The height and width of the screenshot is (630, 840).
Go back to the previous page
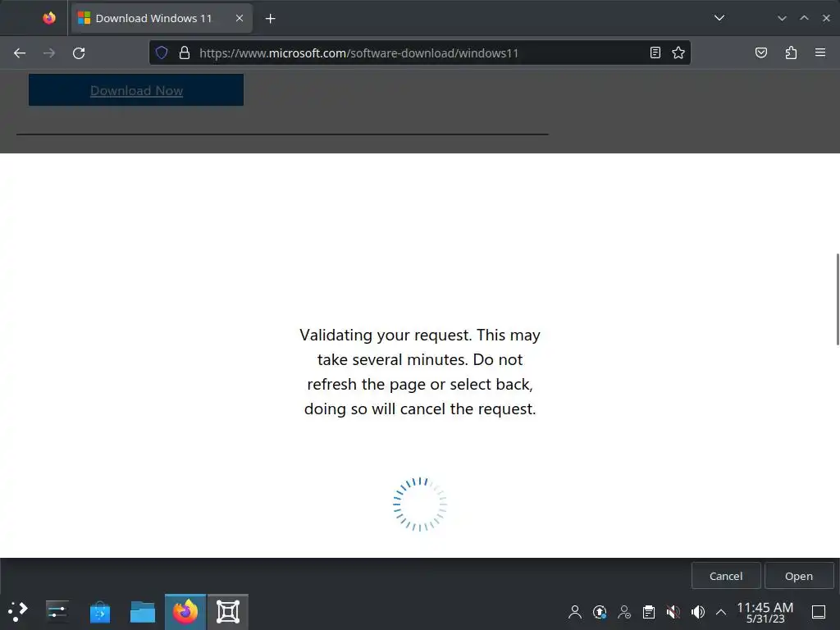click(20, 53)
